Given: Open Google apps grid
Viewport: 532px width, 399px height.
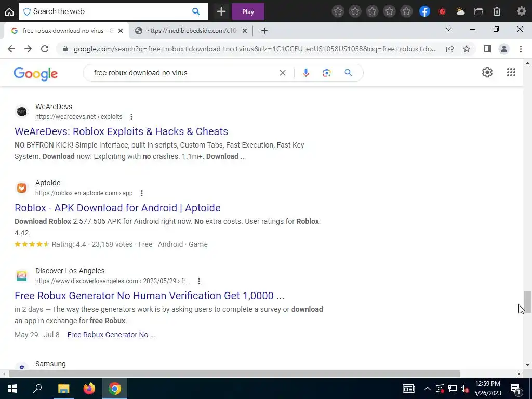Looking at the screenshot, I should (511, 72).
